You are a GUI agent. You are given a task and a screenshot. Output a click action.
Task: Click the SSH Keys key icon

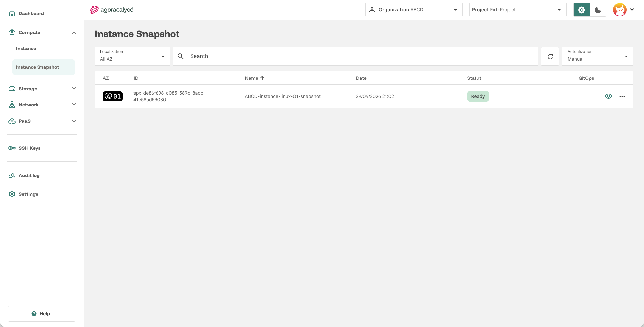pyautogui.click(x=12, y=148)
